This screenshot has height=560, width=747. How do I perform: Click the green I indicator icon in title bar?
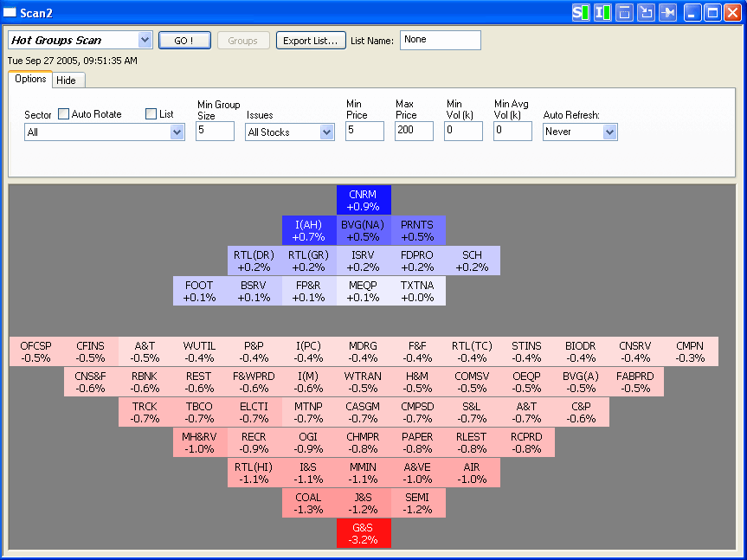[602, 12]
